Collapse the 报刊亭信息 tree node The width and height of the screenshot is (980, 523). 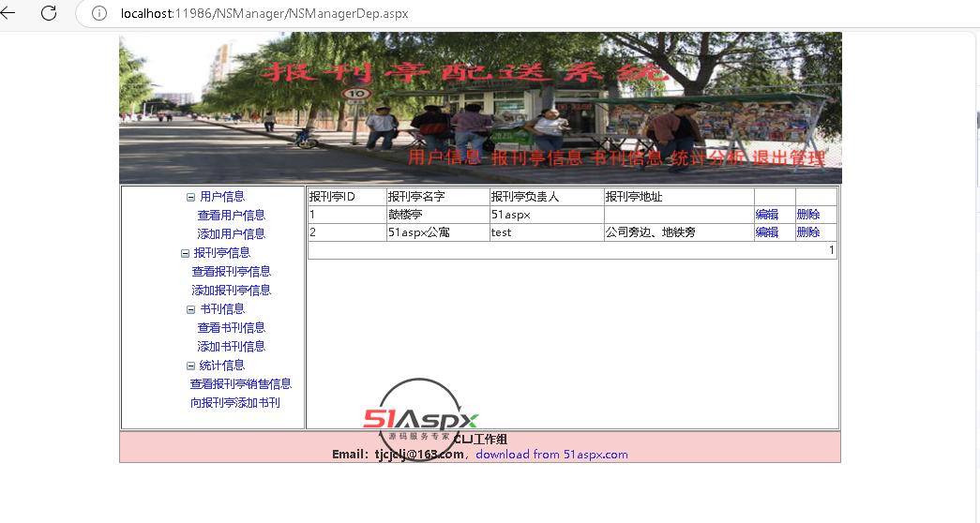(185, 253)
